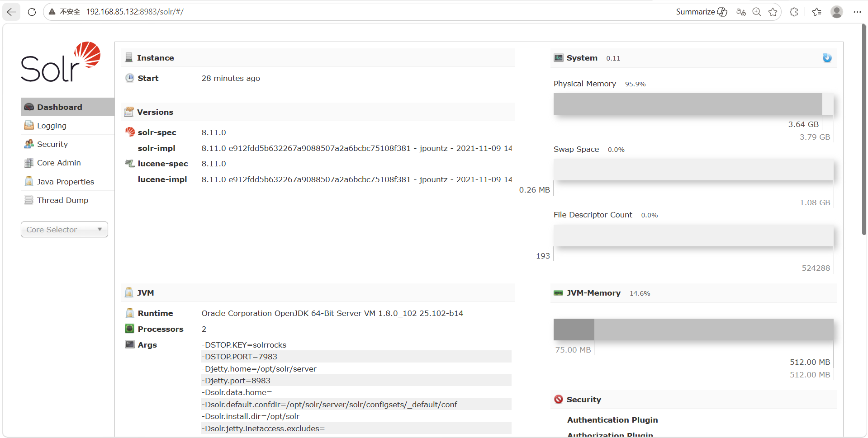The width and height of the screenshot is (868, 438).
Task: Click the not-secure warning icon
Action: coord(52,12)
